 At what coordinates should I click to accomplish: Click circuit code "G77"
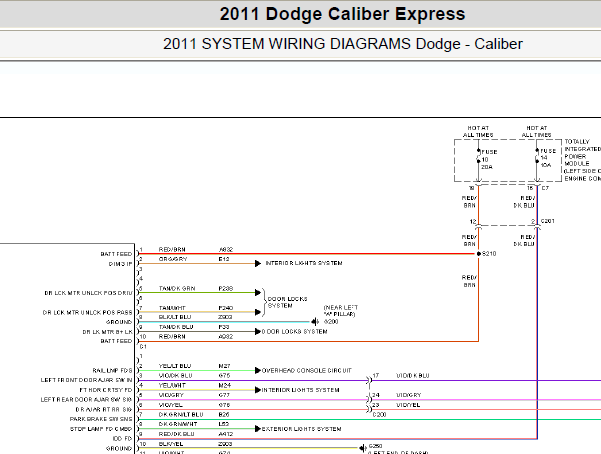coord(224,395)
